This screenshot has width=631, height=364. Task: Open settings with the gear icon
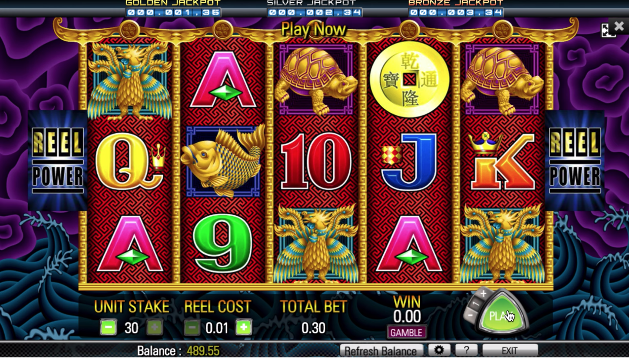coord(439,350)
